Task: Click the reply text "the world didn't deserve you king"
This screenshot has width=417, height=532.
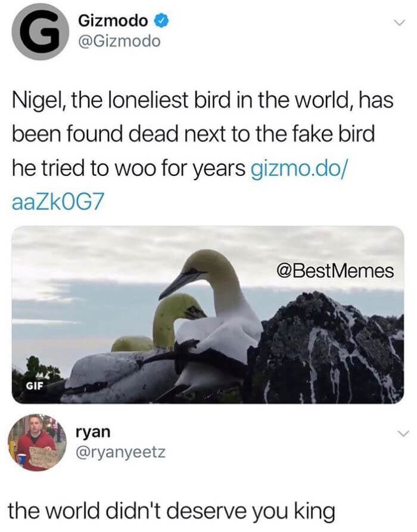Action: [x=172, y=511]
